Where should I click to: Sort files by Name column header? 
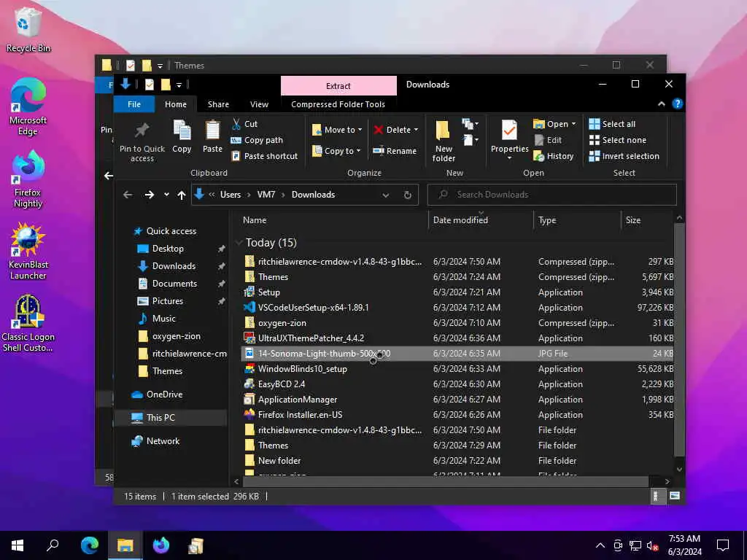pos(332,220)
